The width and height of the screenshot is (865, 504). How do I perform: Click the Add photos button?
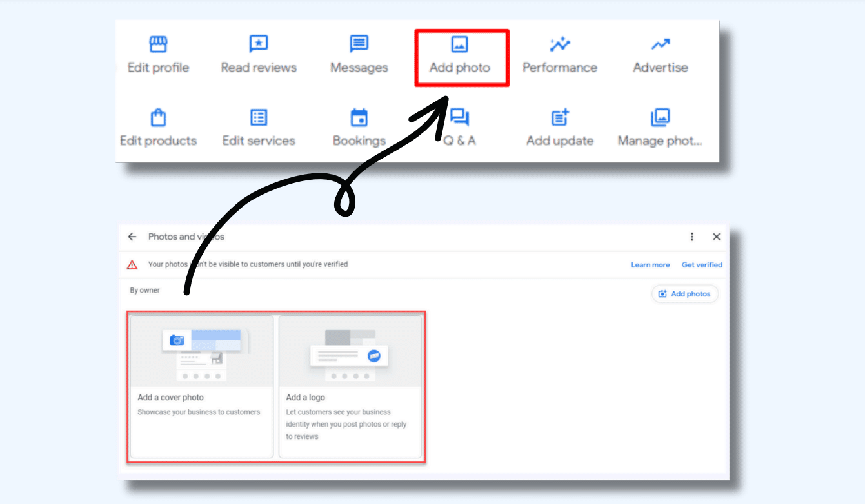[684, 293]
